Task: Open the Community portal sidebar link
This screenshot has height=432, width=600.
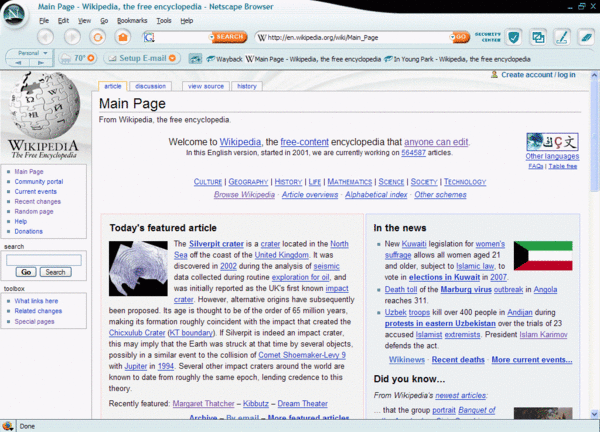Action: coord(39,181)
